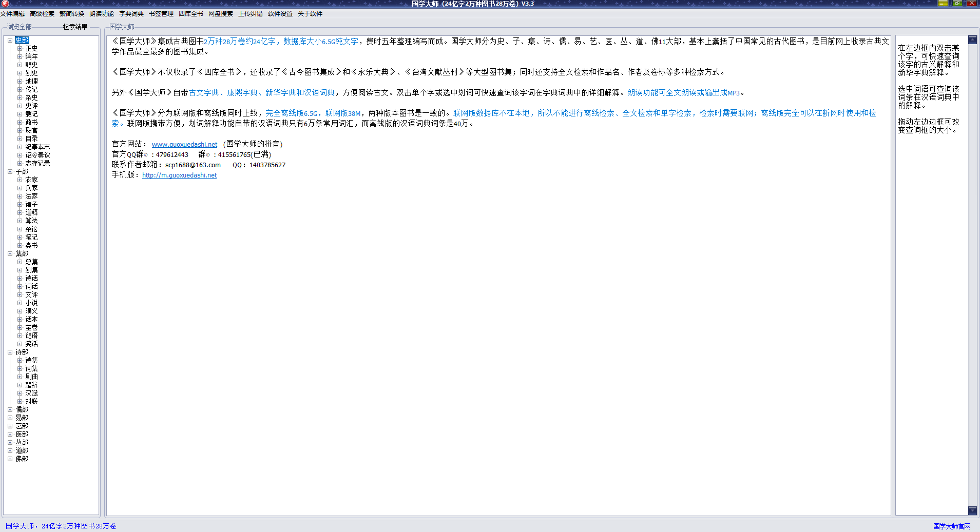The image size is (980, 532).
Task: Open the 关于软件 menu
Action: (x=310, y=14)
